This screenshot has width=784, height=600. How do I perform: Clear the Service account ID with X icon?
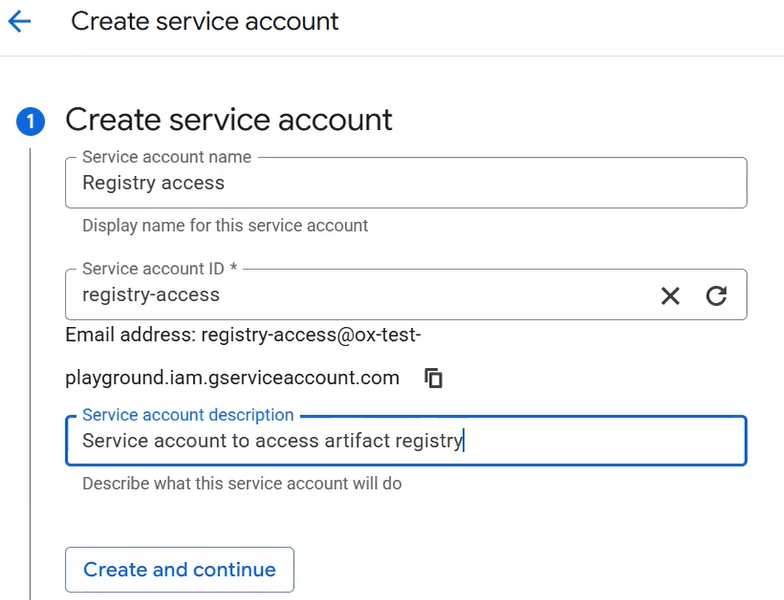[x=670, y=295]
